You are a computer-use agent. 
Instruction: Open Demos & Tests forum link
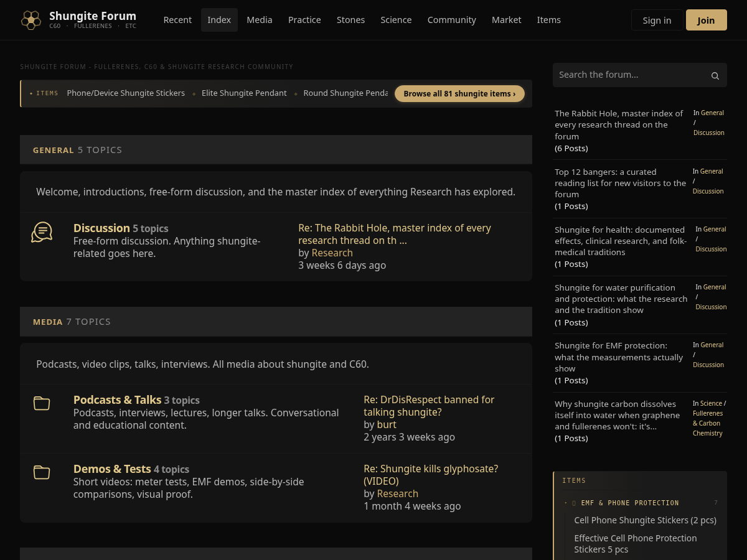112,469
